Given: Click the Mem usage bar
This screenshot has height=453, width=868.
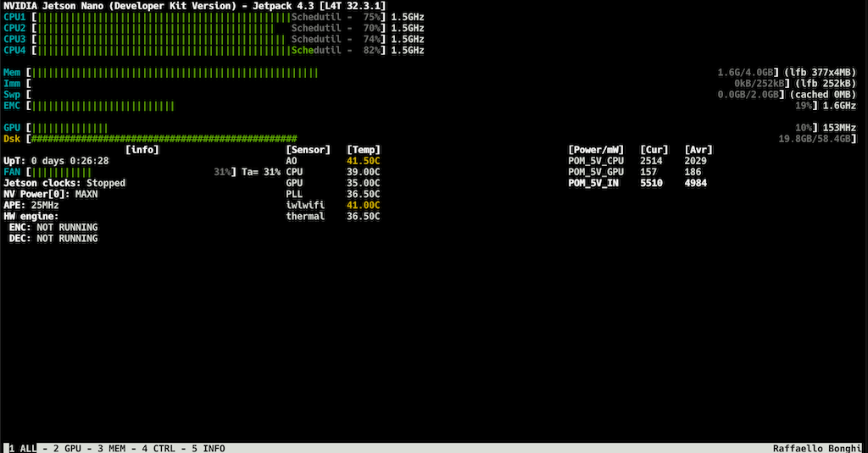Looking at the screenshot, I should pos(403,73).
